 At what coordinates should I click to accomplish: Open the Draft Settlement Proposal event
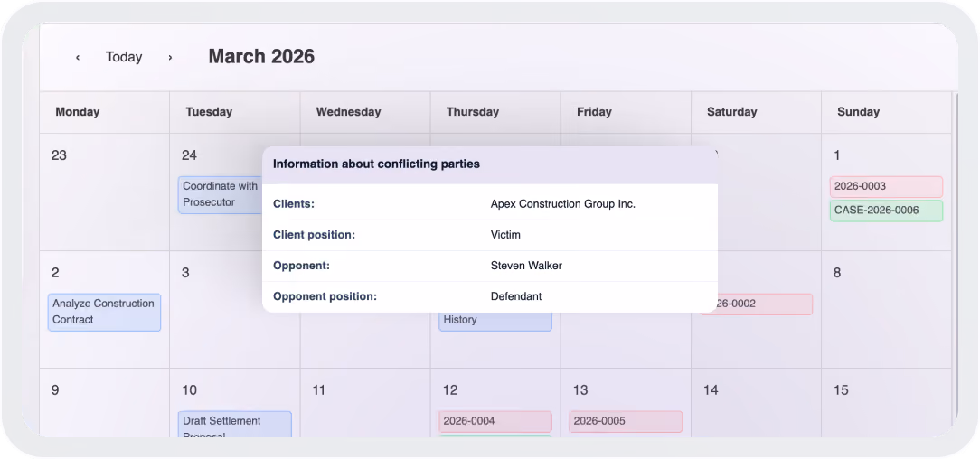(x=235, y=424)
